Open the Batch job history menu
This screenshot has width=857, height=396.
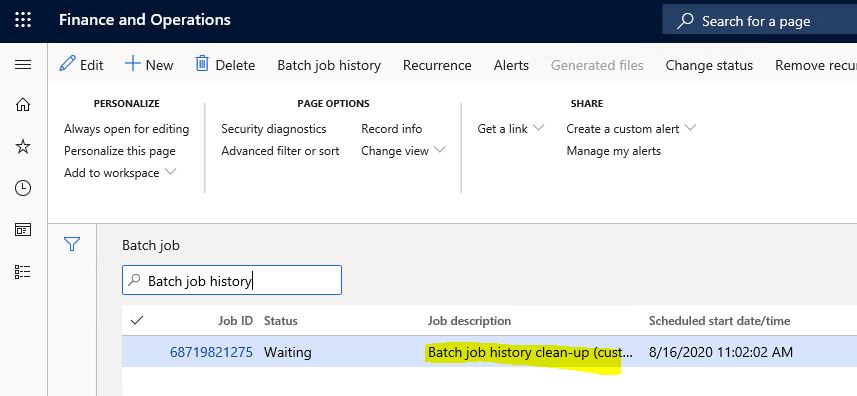click(329, 66)
